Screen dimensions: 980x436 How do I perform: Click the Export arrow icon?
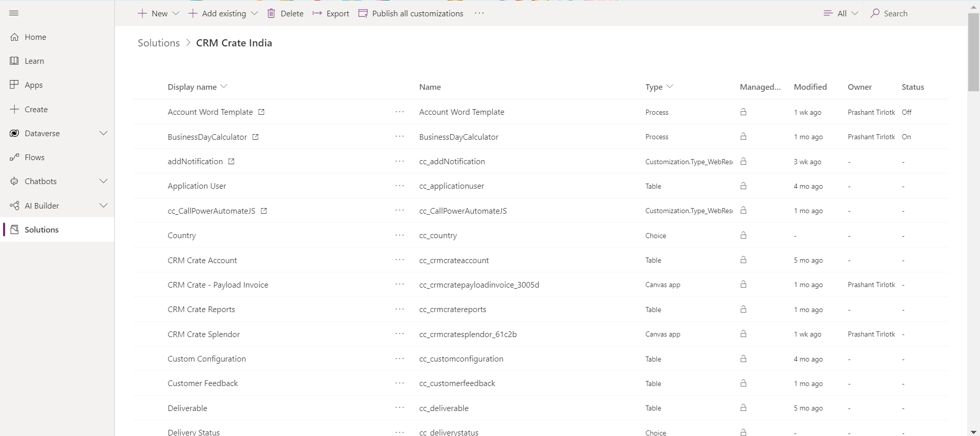(317, 13)
